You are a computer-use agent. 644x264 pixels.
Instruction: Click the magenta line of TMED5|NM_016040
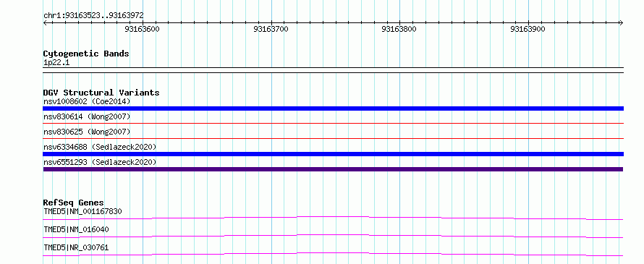[x=333, y=236]
